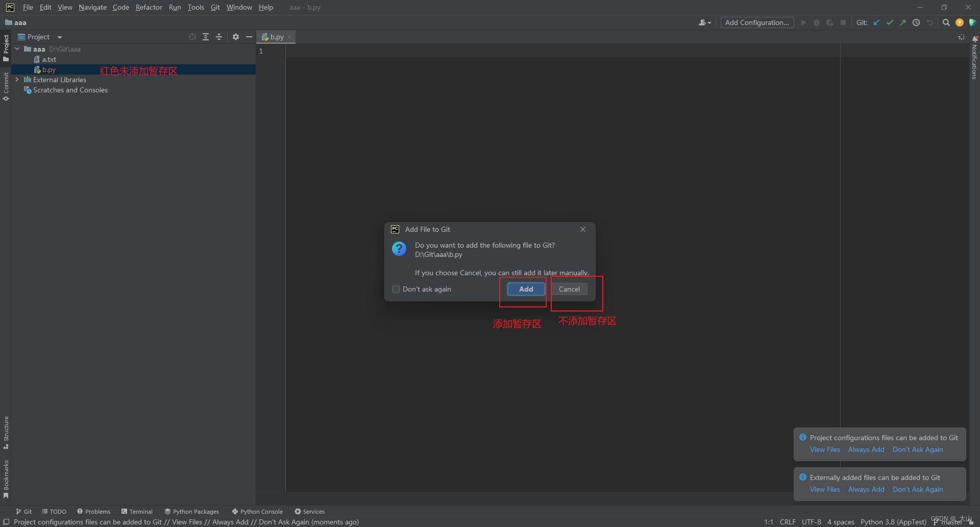Click the Git update project arrow
Image resolution: width=980 pixels, height=527 pixels.
tap(876, 22)
